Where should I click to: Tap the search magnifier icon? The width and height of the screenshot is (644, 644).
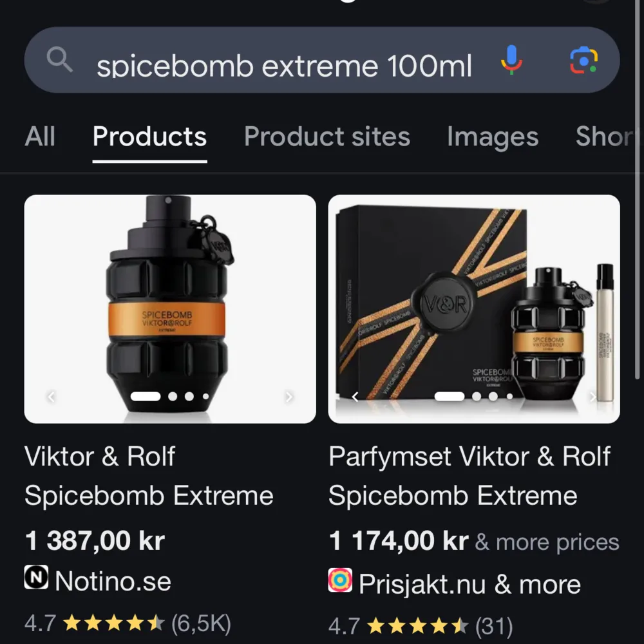tap(60, 61)
